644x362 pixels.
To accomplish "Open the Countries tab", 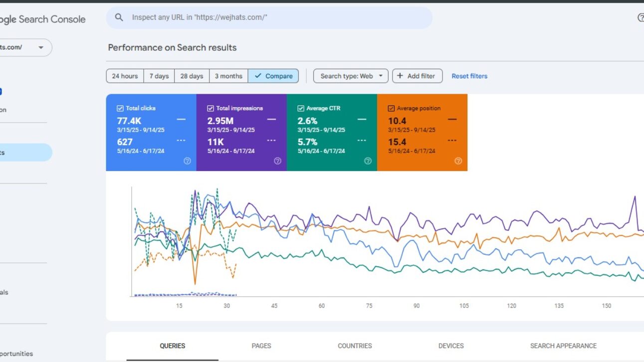I will click(355, 346).
